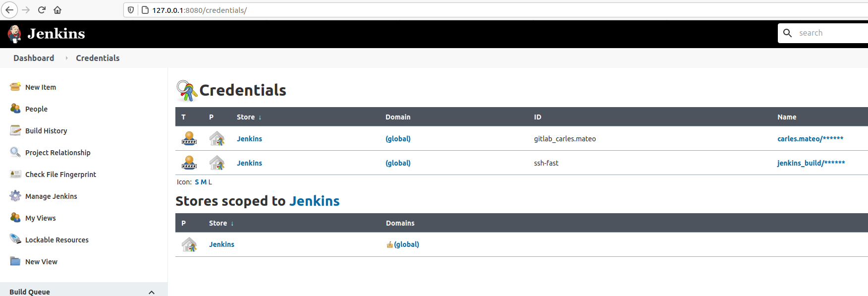
Task: Click the ssh-fast ID cell
Action: pos(546,163)
